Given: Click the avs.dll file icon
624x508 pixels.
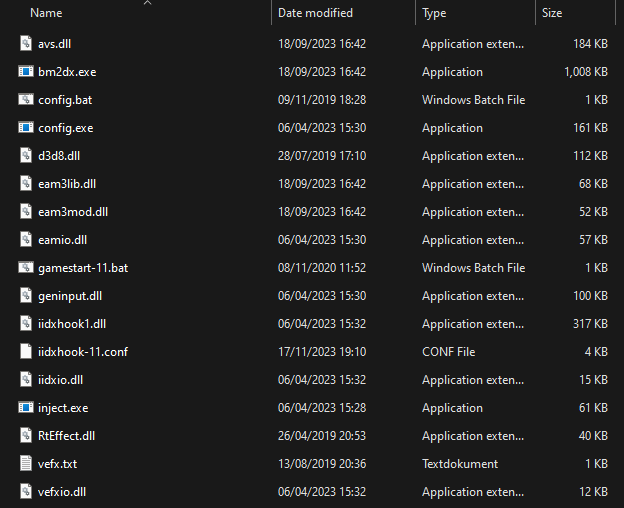Looking at the screenshot, I should (27, 44).
